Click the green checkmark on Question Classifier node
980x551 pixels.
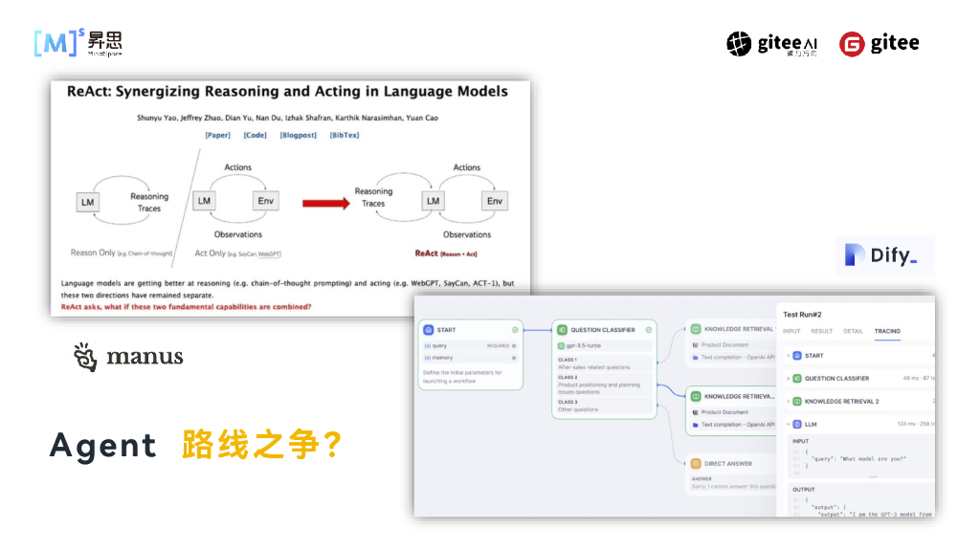[x=649, y=330]
